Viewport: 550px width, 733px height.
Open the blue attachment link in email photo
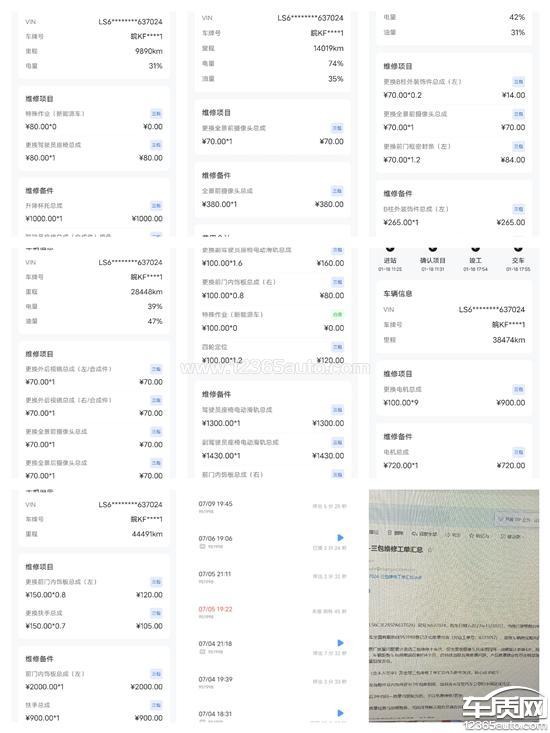click(x=395, y=577)
